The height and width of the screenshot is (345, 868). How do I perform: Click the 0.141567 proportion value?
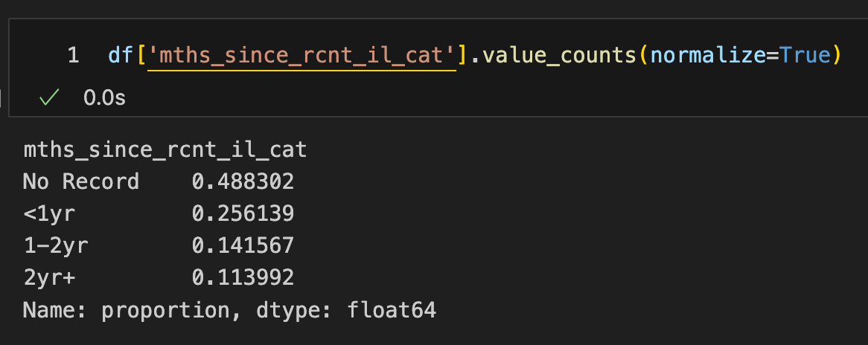[x=243, y=245]
